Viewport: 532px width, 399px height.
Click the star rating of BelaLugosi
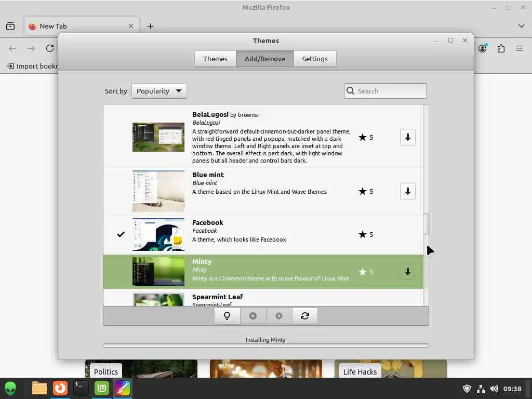click(x=366, y=137)
